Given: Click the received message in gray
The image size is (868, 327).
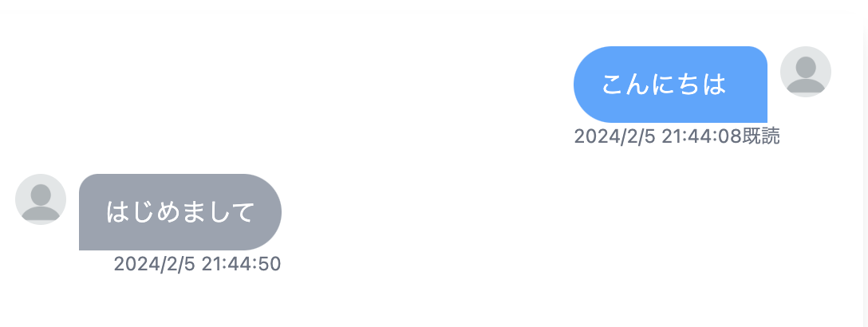Looking at the screenshot, I should coord(180,212).
